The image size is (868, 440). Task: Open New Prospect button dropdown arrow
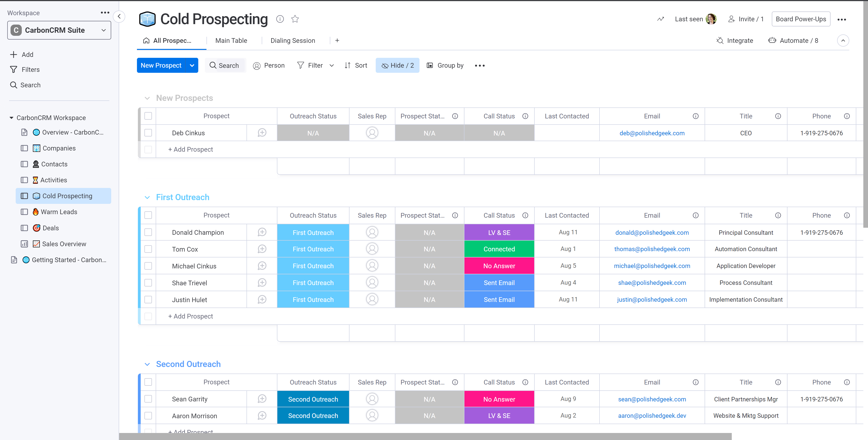coord(192,65)
